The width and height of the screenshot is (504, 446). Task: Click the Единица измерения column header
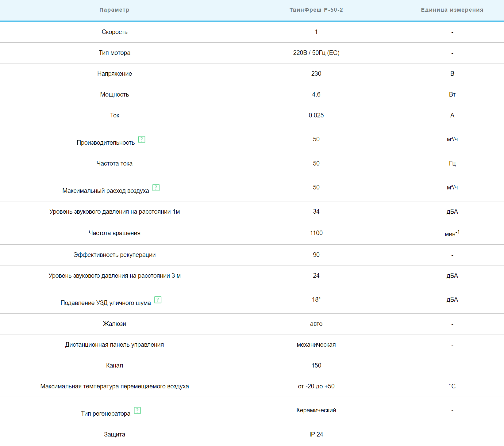[x=452, y=10]
